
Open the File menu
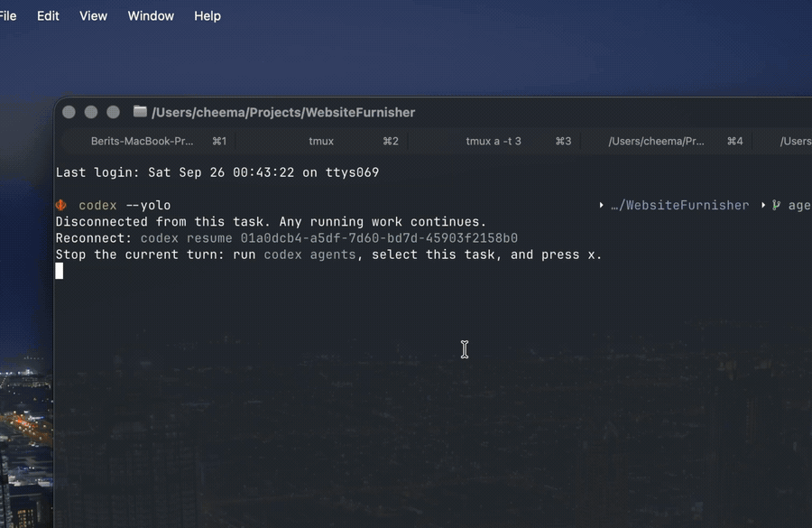[7, 16]
